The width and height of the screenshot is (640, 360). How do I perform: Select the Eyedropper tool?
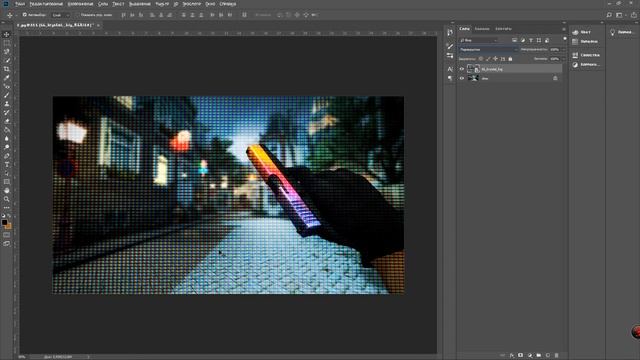(7, 78)
